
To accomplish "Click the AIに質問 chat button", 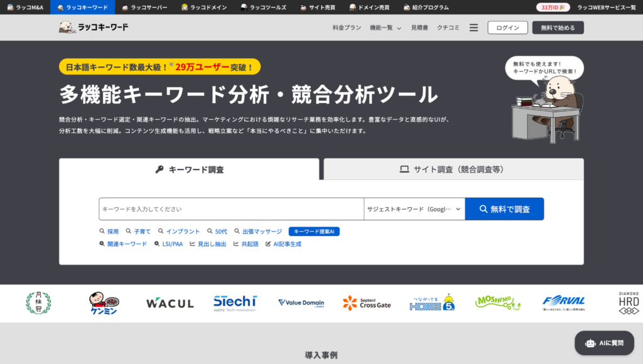I will coord(603,343).
